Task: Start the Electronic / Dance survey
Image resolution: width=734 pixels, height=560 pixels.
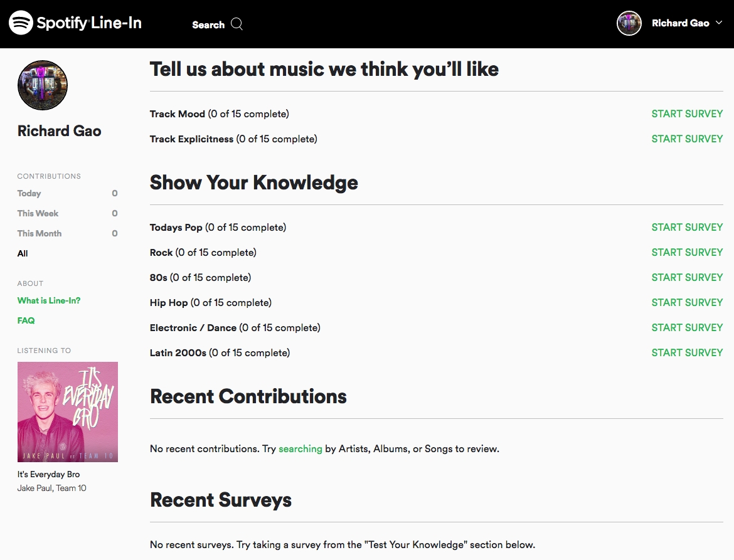Action: 687,327
